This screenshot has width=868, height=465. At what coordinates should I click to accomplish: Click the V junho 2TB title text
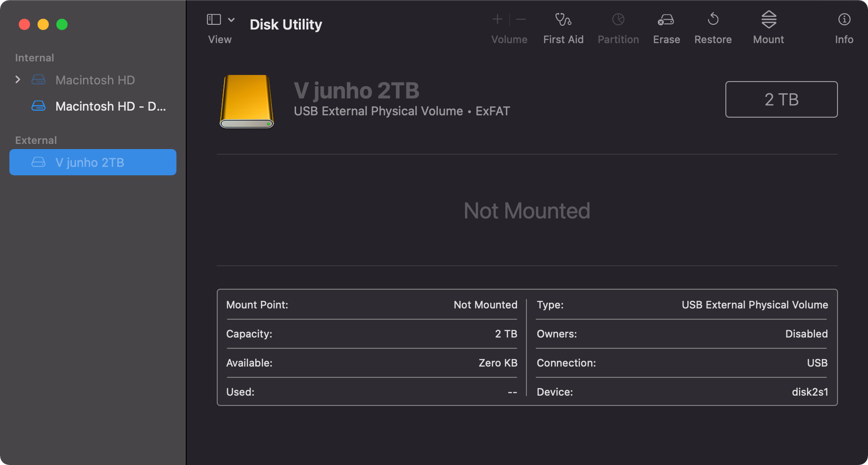click(x=357, y=90)
